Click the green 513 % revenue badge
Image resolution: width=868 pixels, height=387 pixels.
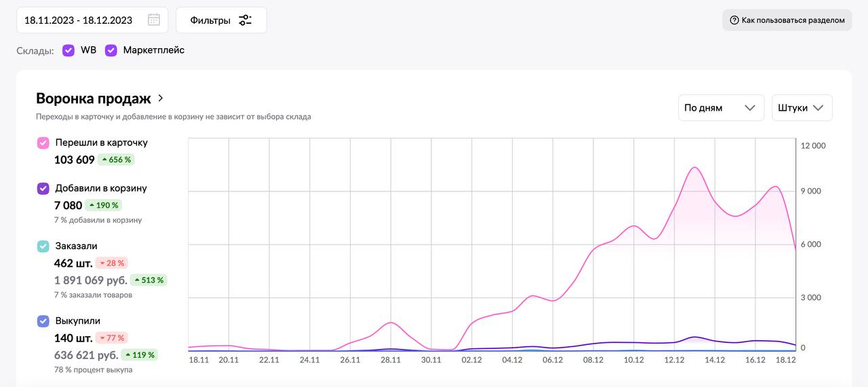click(x=149, y=280)
